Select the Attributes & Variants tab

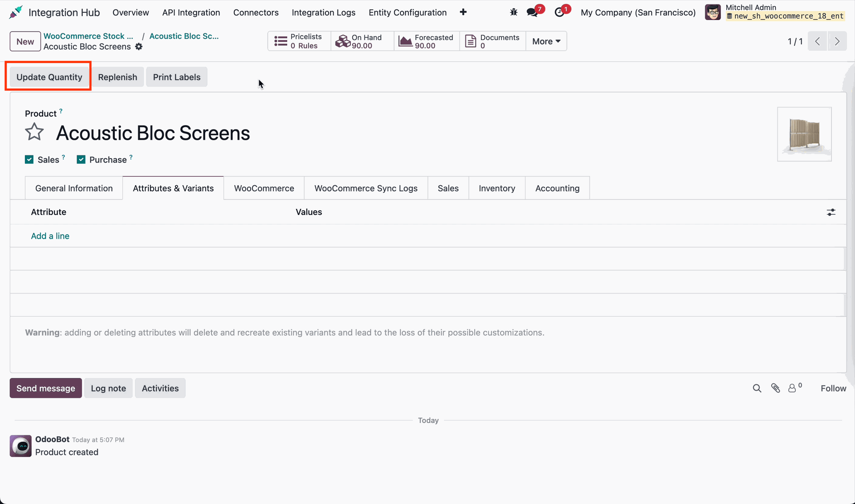point(173,188)
